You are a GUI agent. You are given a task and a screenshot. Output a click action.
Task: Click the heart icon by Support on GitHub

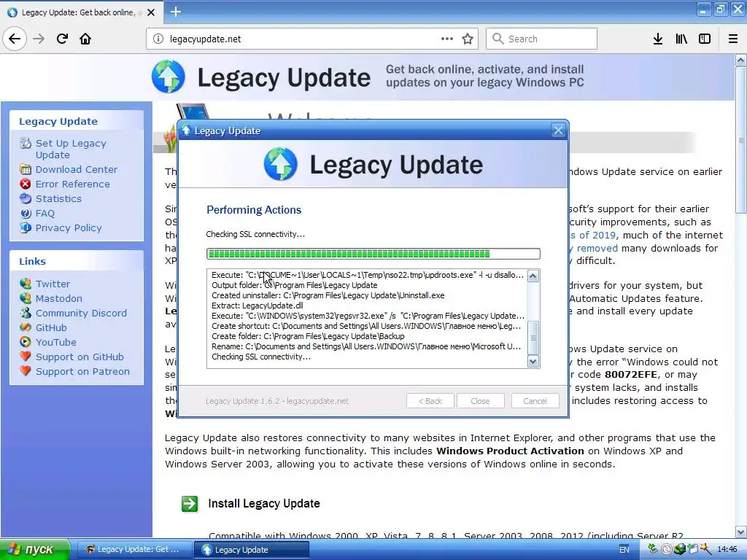click(x=26, y=356)
